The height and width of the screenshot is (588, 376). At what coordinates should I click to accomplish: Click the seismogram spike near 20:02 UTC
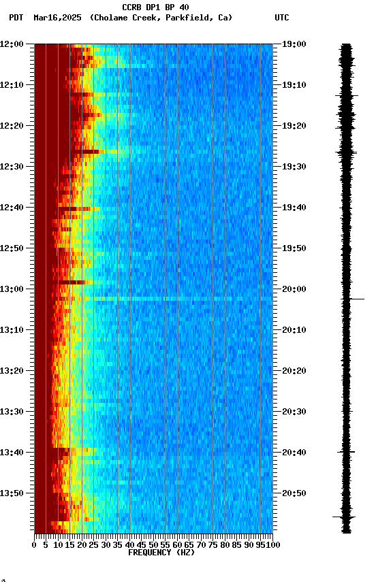coord(353,299)
